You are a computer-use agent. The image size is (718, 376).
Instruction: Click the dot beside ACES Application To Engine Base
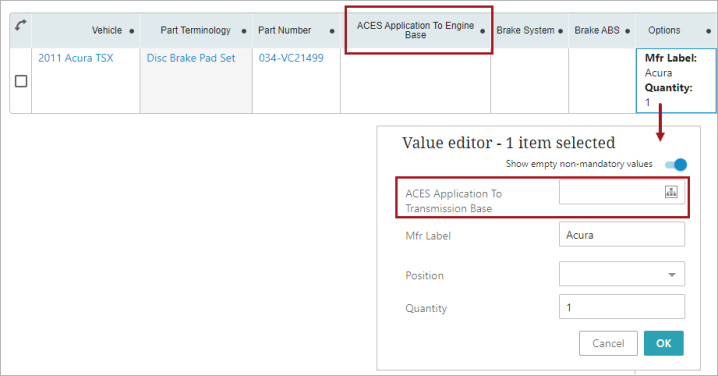tap(482, 31)
